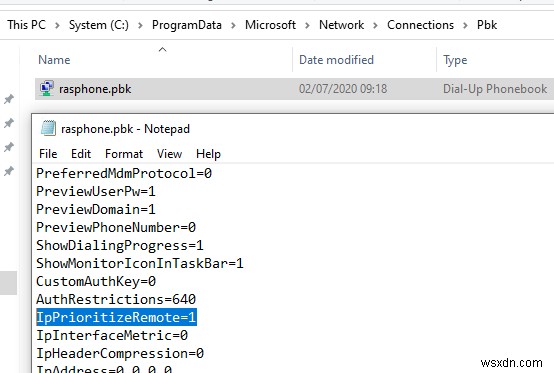This screenshot has width=554, height=373.
Task: Click the rasphone.pbk - Notepad title
Action: tap(125, 129)
